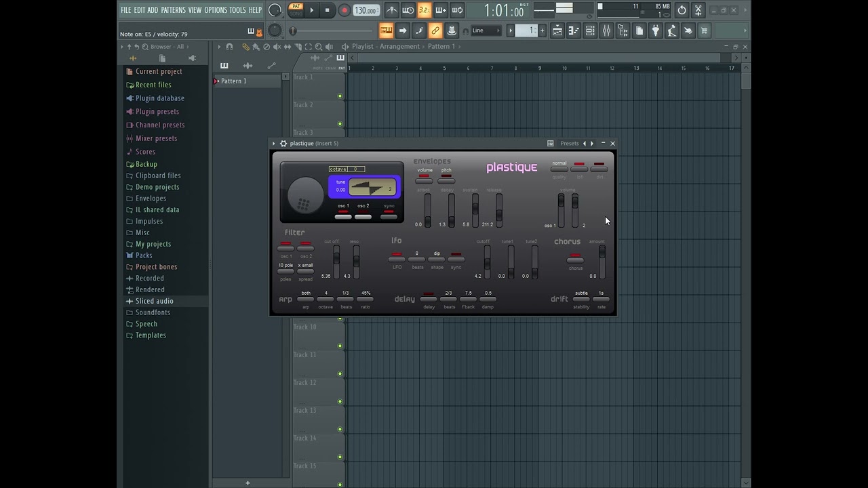Screen dimensions: 868x488
Task: Click the delay f'back 7.5 button
Action: [468, 299]
